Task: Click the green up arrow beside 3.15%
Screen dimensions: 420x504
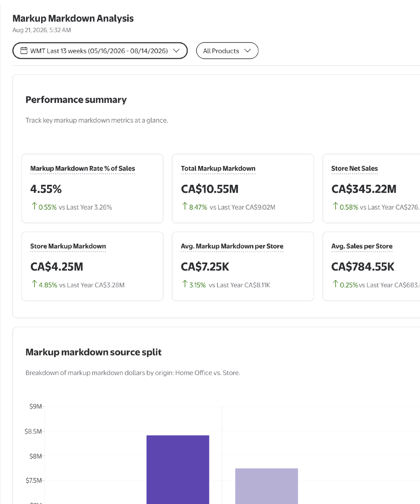Action: 185,283
